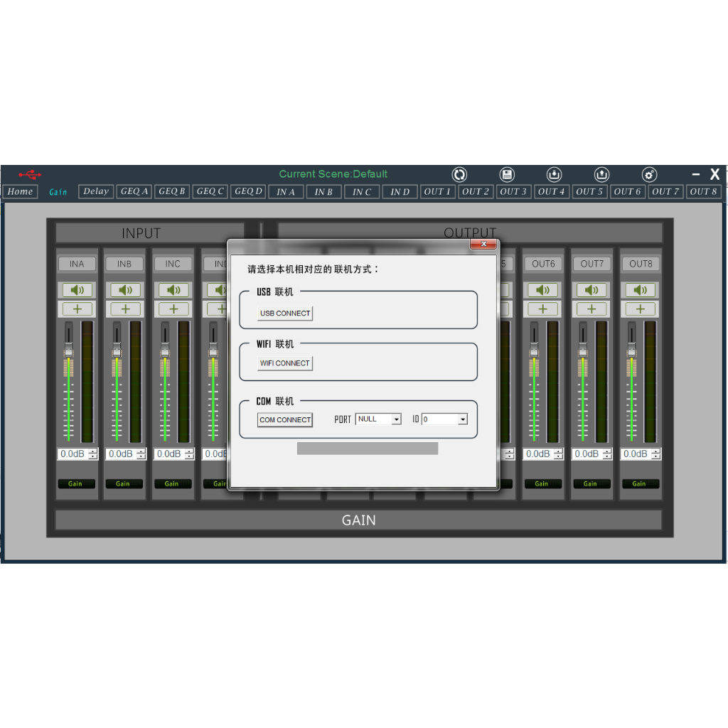Open the OUT 2 tab
Viewport: 728px width, 728px height.
tap(476, 191)
